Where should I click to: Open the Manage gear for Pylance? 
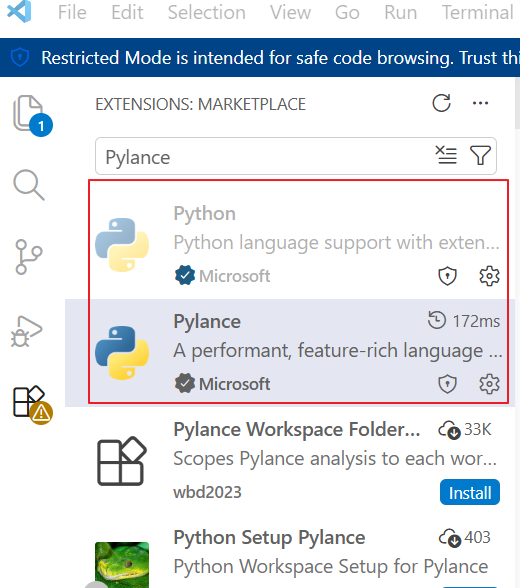point(489,384)
